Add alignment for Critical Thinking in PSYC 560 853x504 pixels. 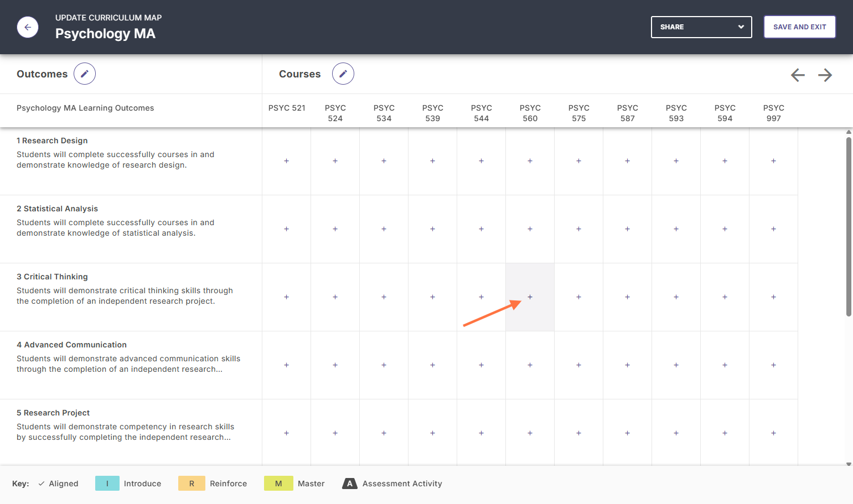pos(530,297)
